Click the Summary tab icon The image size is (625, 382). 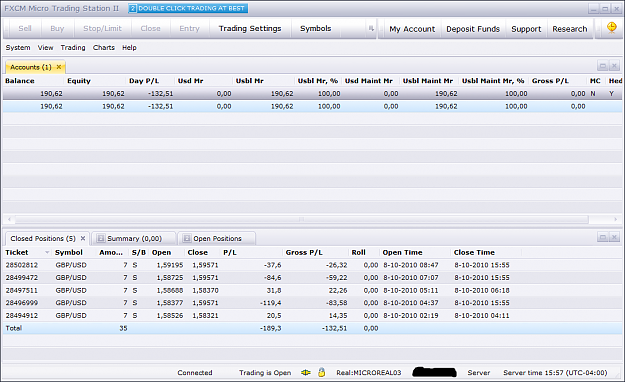pos(101,238)
